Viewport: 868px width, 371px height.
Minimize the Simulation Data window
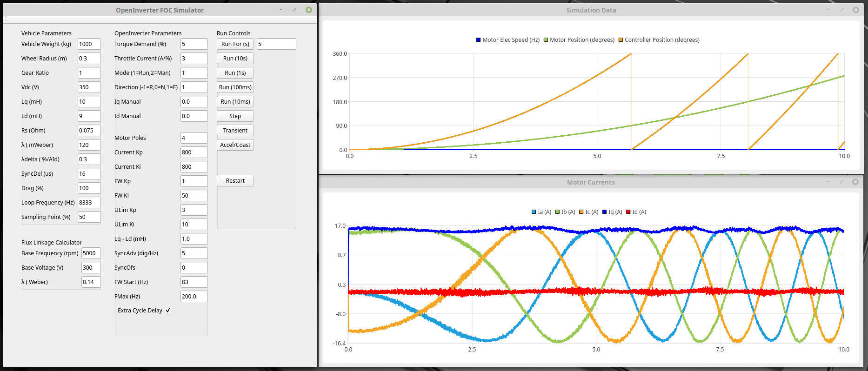[x=828, y=10]
